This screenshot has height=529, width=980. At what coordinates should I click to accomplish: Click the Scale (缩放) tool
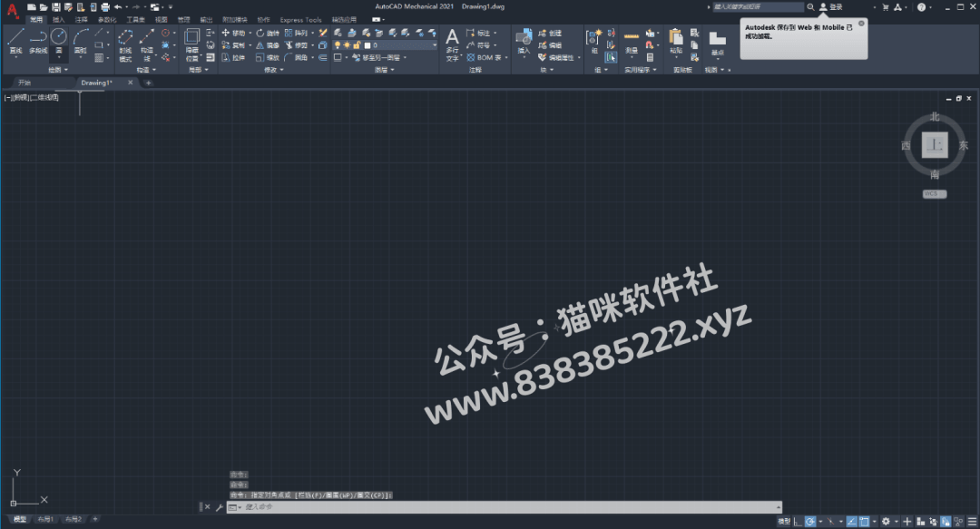point(268,57)
